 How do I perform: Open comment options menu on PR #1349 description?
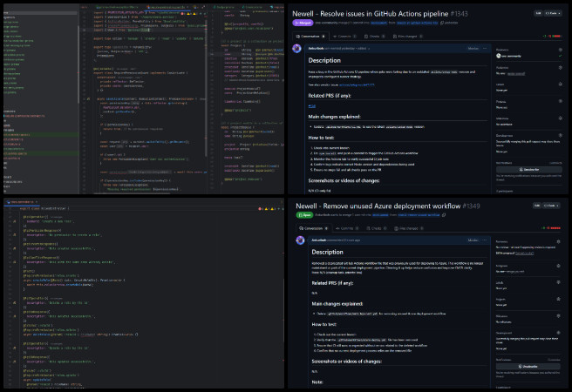[x=485, y=240]
